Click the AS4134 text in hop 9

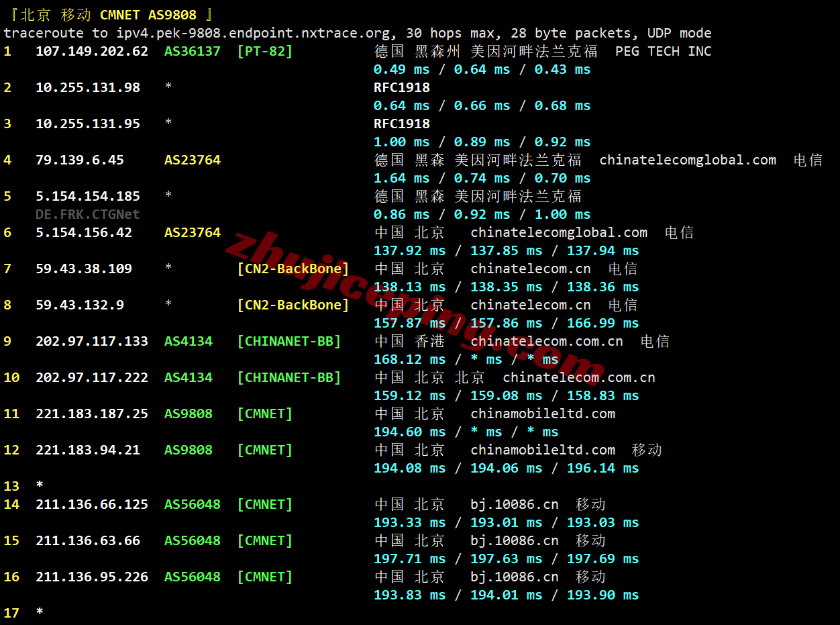coord(189,341)
